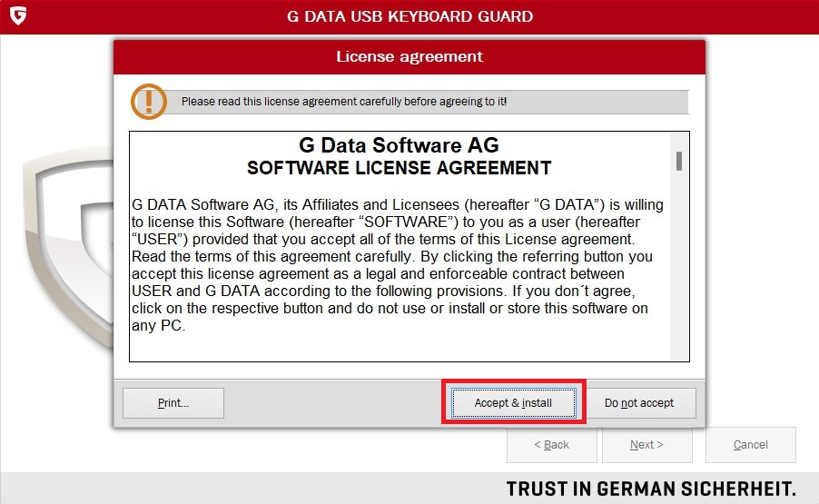Viewport: 819px width, 504px height.
Task: Click the G DATA shield logo icon
Action: click(18, 15)
